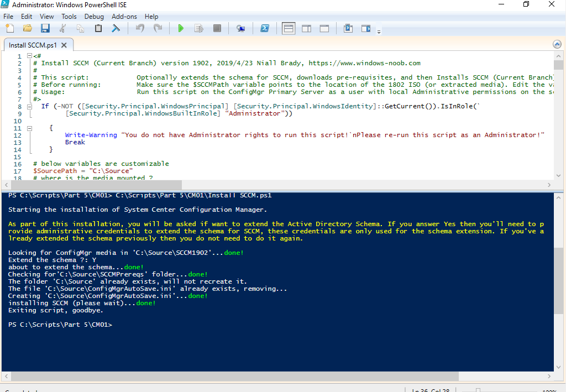Screen dimensions: 566x392
Task: Click the Clear Console Pane icon
Action: pos(116,28)
